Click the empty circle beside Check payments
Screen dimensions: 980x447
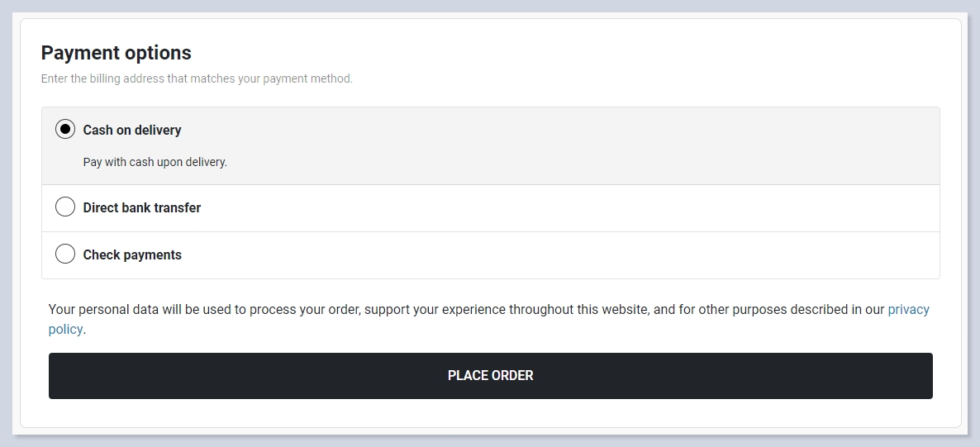pyautogui.click(x=65, y=254)
